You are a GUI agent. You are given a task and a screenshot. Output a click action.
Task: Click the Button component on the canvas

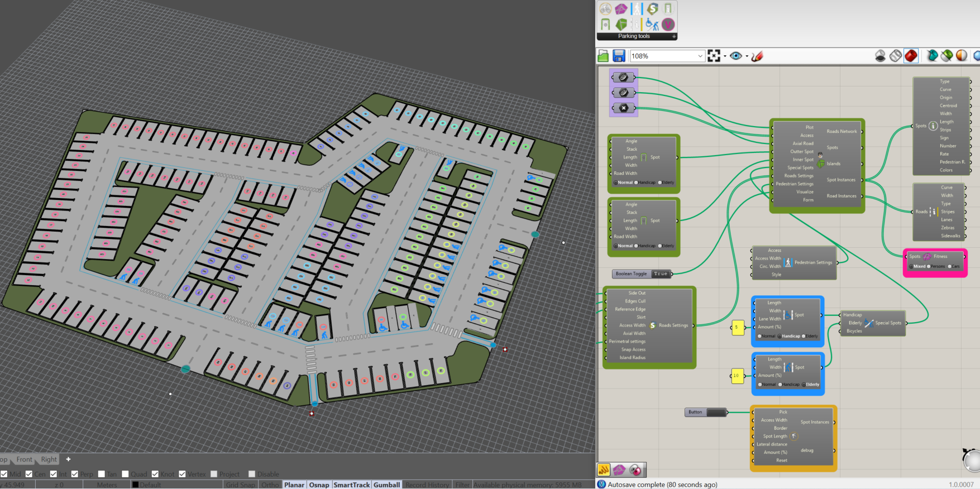coord(706,412)
